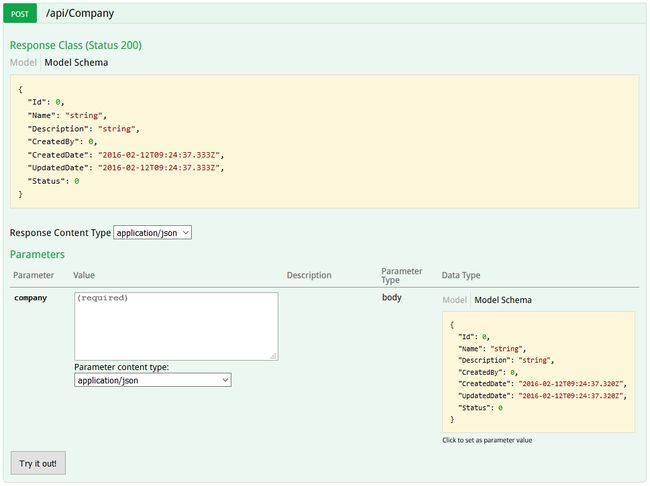Screen dimensions: 650x486
Task: Select Model Schema tab in Data Type column
Action: coord(503,300)
